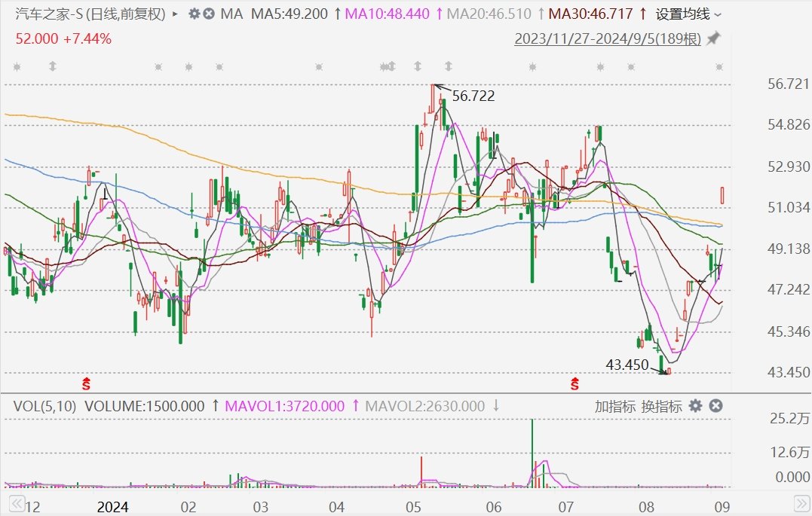Click the left red S marker near 2024
Screen dimensions: 812x516
(x=87, y=384)
